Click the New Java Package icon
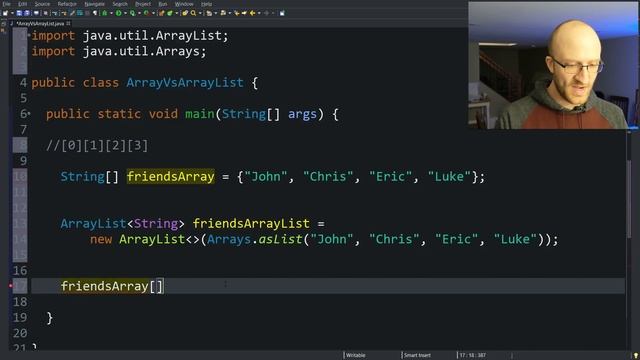 161,13
